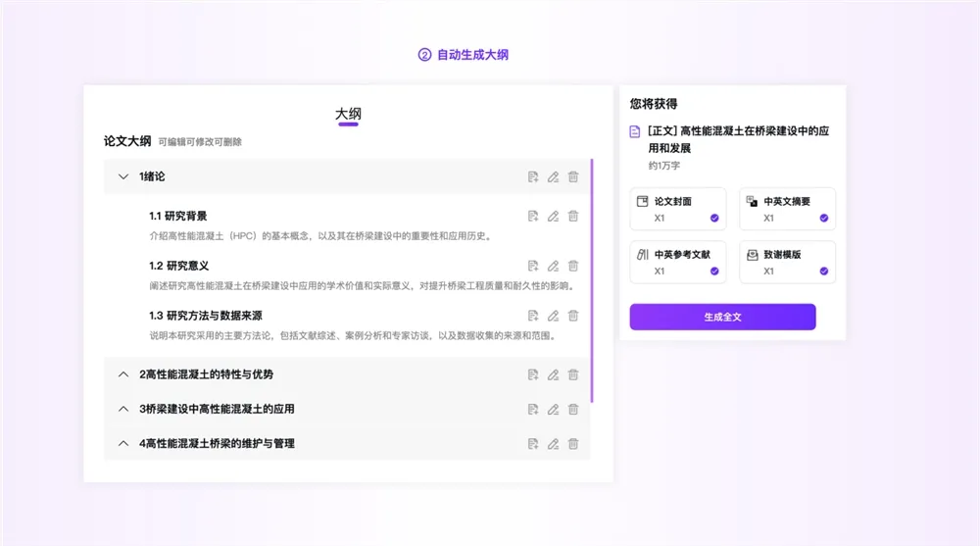The image size is (980, 546).
Task: Click the 您将获得 heading
Action: click(x=654, y=104)
